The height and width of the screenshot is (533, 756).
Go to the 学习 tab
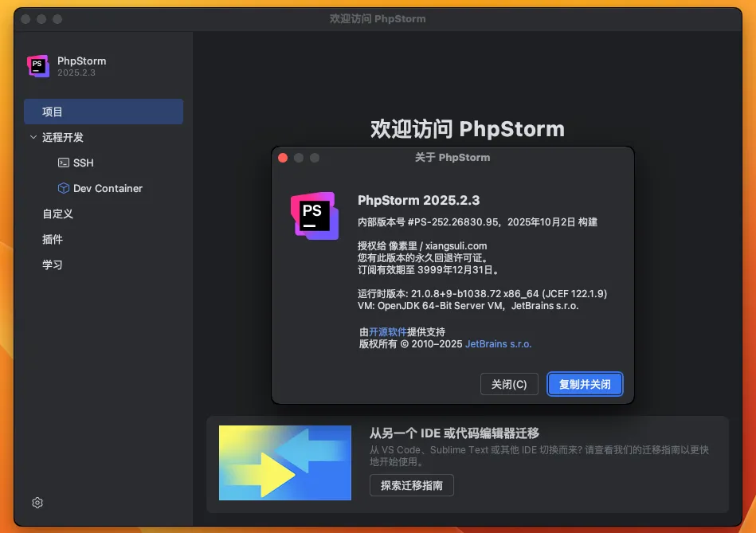[53, 265]
